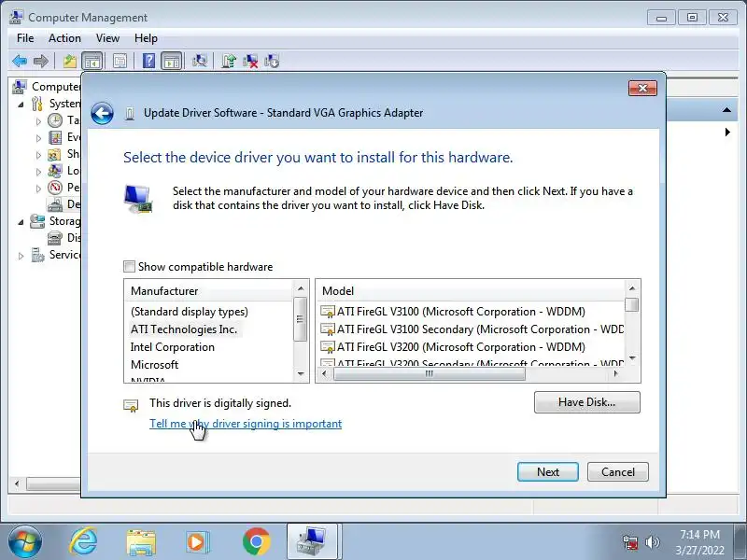Open 'Tell me why driver signing is important'

[246, 424]
